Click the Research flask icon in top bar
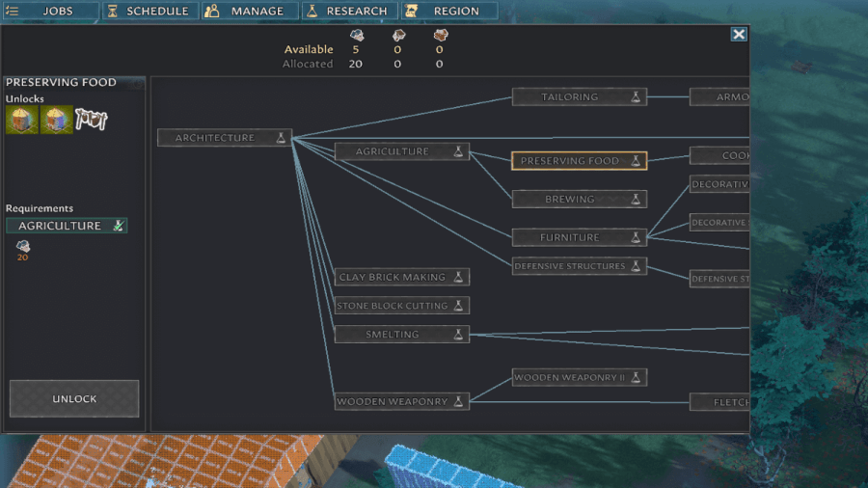Image resolution: width=868 pixels, height=488 pixels. coord(312,12)
